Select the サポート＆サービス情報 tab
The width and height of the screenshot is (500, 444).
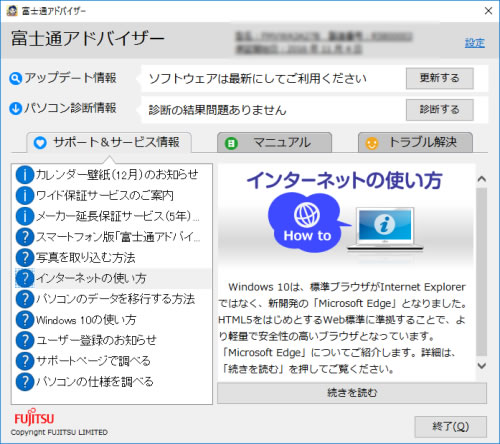(x=109, y=143)
